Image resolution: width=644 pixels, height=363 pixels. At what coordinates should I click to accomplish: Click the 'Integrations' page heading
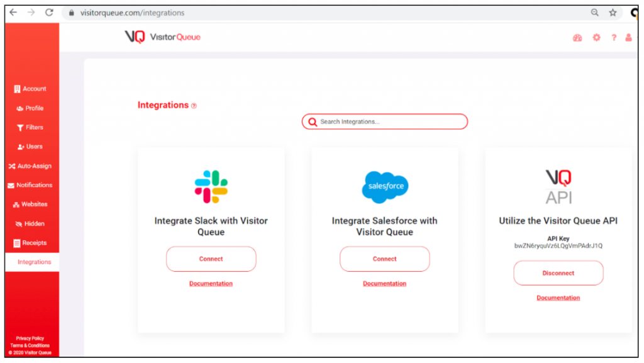163,105
